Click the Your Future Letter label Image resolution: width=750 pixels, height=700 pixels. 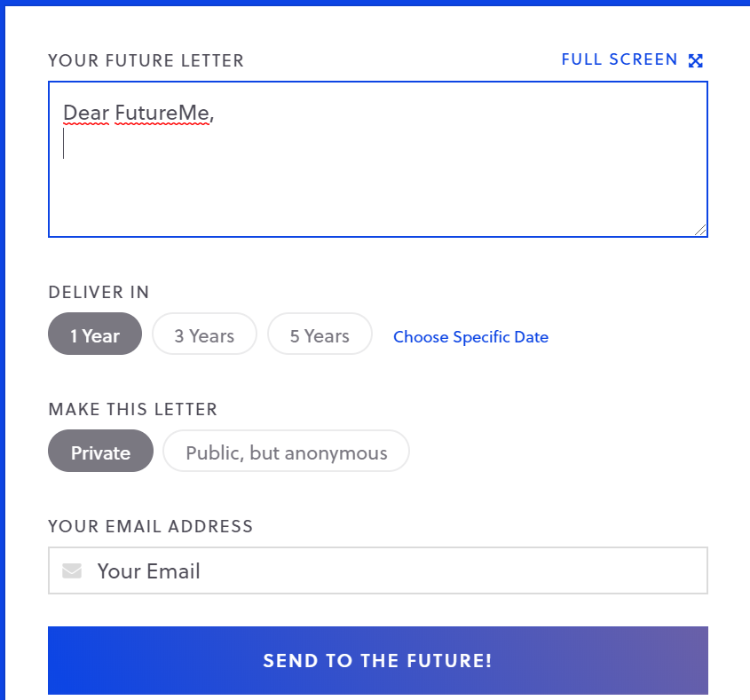(146, 60)
